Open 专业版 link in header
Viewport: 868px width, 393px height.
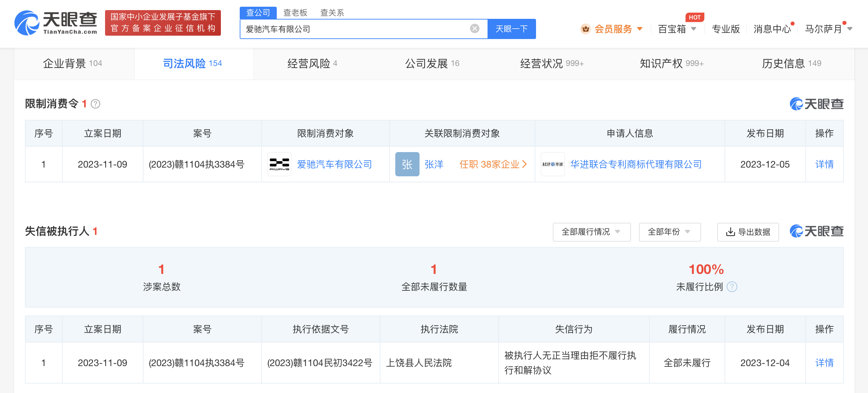coord(726,29)
